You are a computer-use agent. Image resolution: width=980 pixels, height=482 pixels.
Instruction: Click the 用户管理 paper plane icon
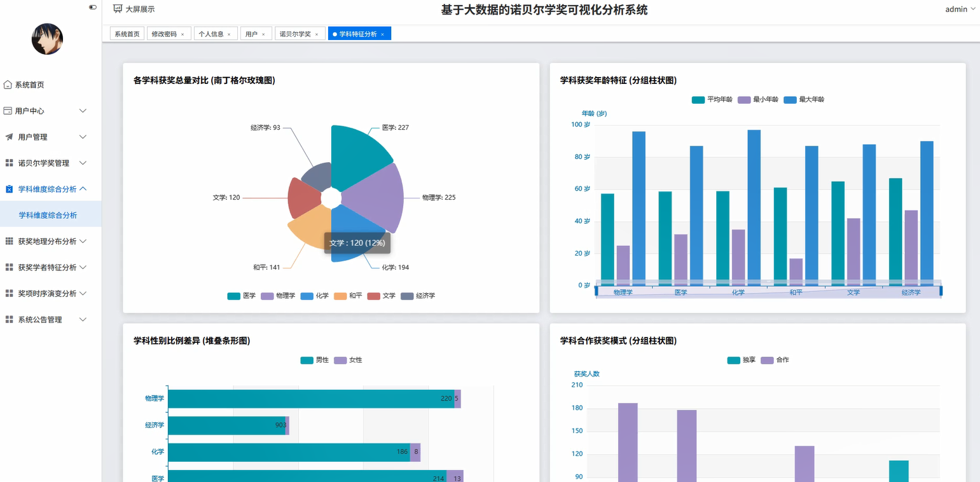pyautogui.click(x=9, y=137)
